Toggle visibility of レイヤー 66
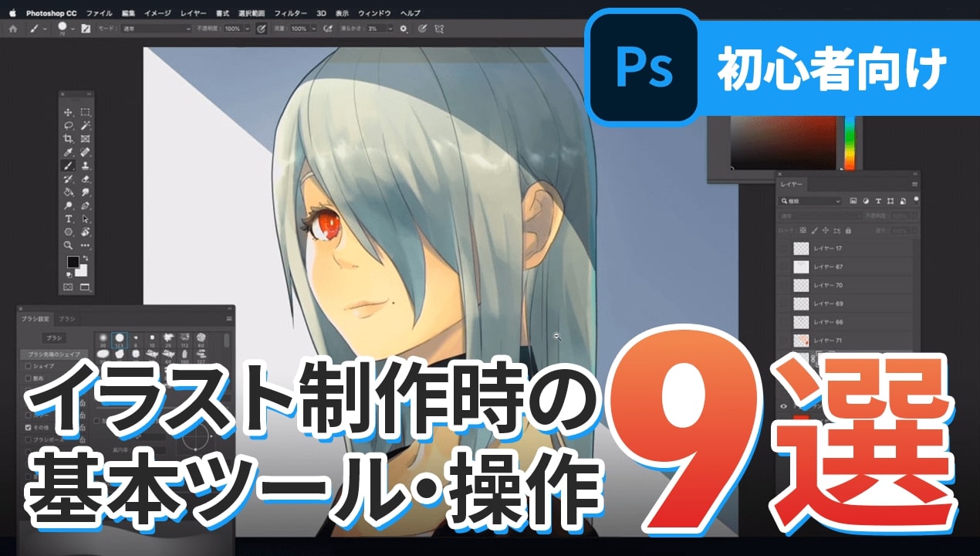This screenshot has width=980, height=556. [784, 321]
